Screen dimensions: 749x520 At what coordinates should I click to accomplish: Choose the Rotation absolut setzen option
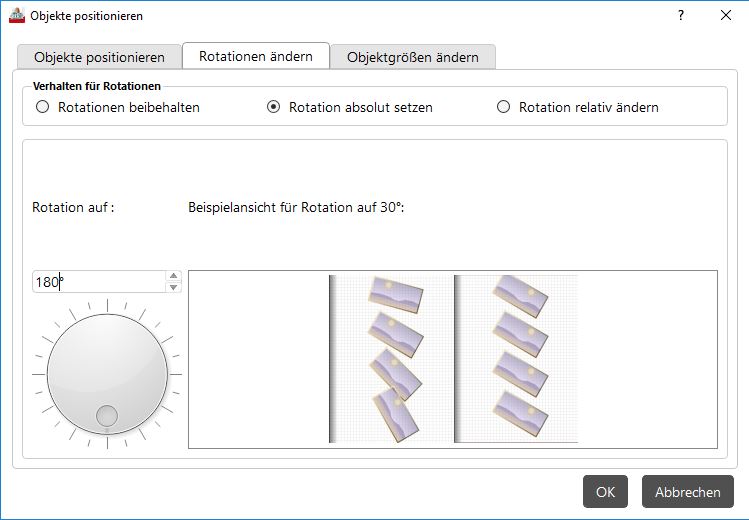tap(273, 107)
